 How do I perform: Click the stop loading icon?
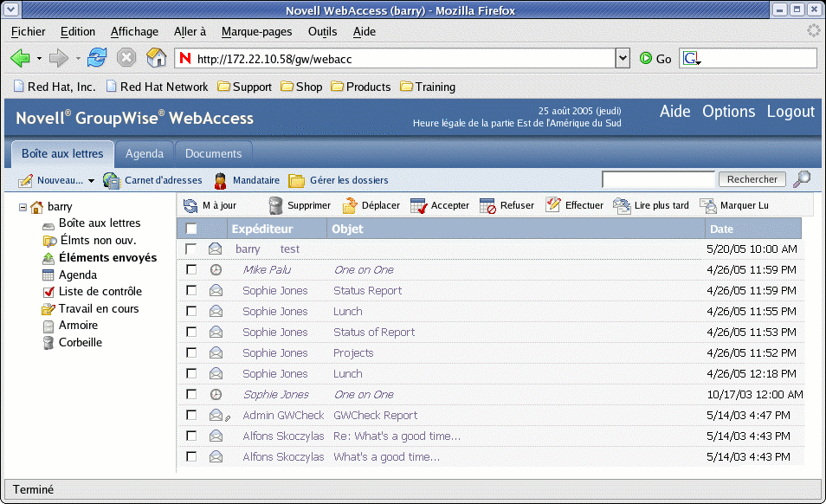pos(126,57)
